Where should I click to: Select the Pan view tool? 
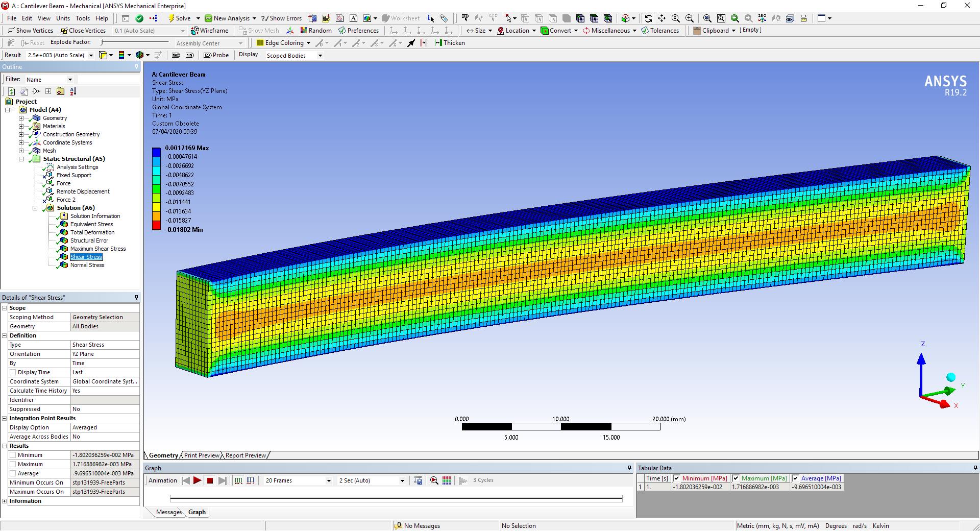662,18
